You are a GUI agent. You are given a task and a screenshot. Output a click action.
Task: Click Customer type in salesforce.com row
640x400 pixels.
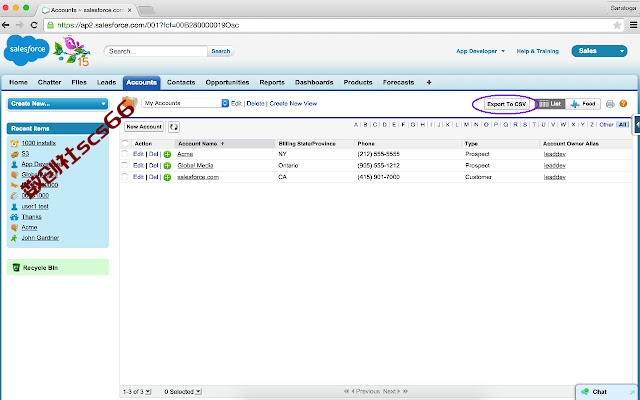(478, 177)
